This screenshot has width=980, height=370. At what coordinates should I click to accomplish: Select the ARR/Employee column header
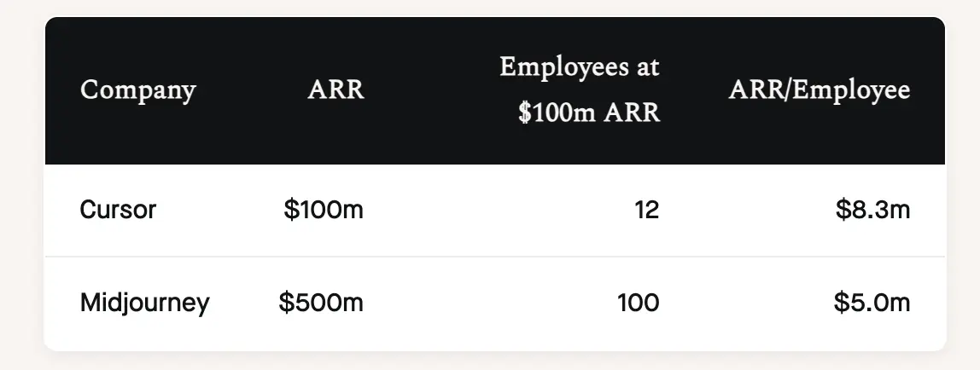[819, 90]
